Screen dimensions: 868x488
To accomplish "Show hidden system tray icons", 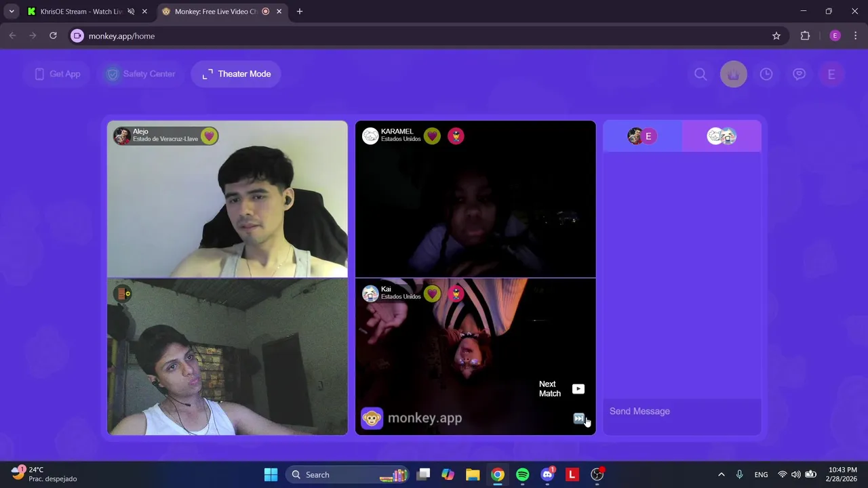I will 721,474.
